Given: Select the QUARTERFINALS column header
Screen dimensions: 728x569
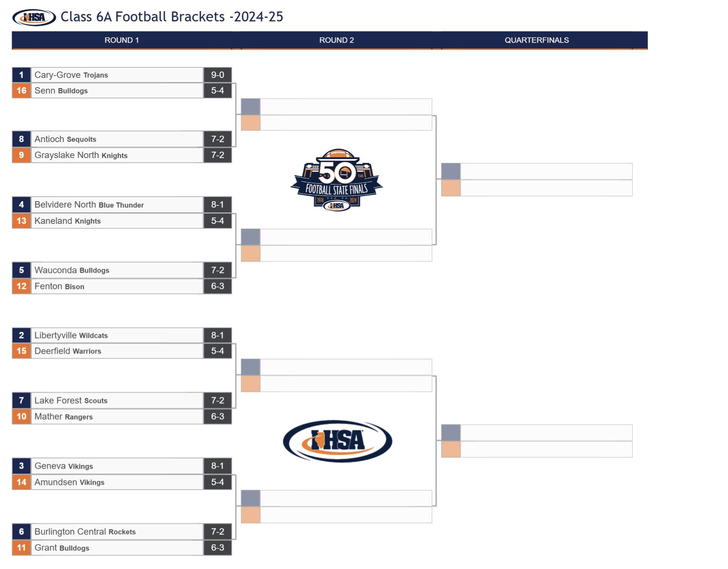Looking at the screenshot, I should pyautogui.click(x=537, y=40).
